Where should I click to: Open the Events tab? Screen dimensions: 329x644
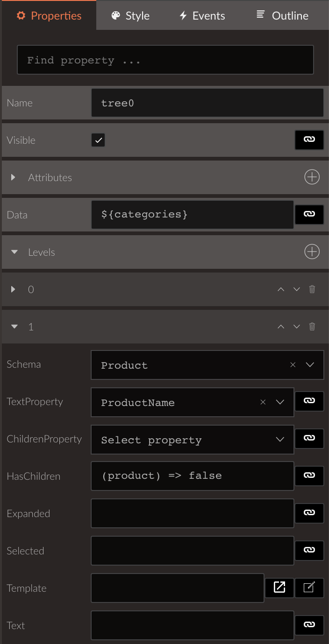pyautogui.click(x=202, y=15)
